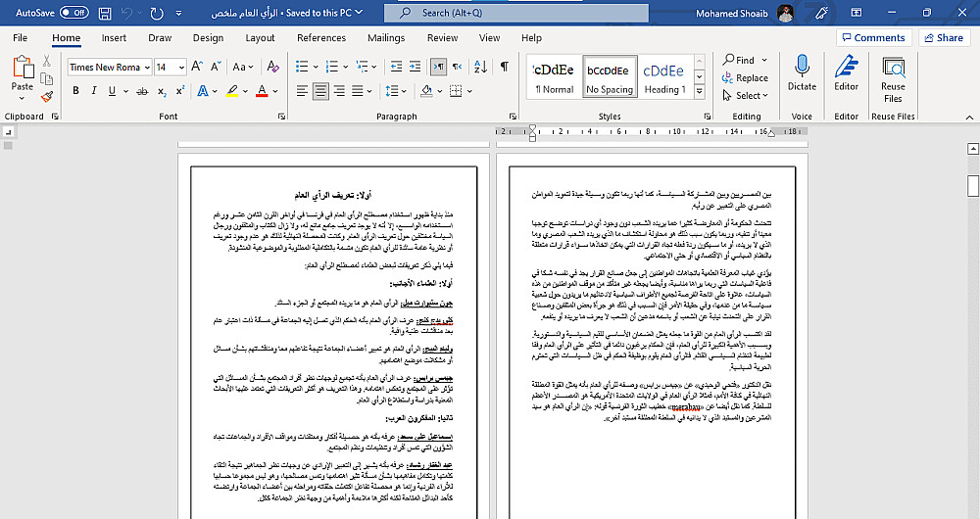Switch to Design tab
This screenshot has width=980, height=519.
(208, 37)
